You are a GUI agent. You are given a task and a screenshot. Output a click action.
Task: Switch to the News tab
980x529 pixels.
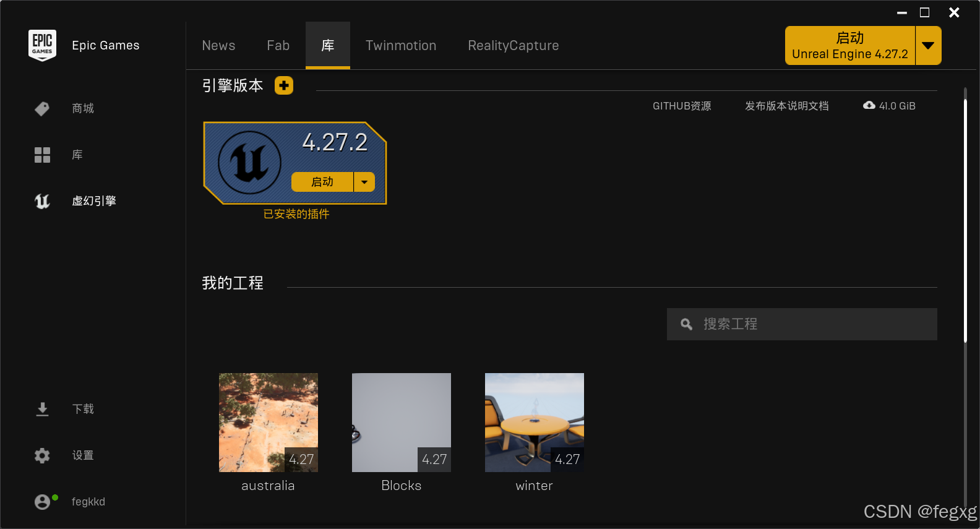[218, 46]
